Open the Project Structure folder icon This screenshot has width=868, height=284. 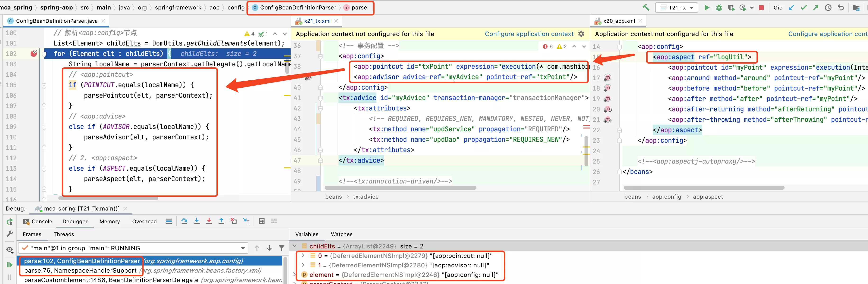[x=856, y=7]
